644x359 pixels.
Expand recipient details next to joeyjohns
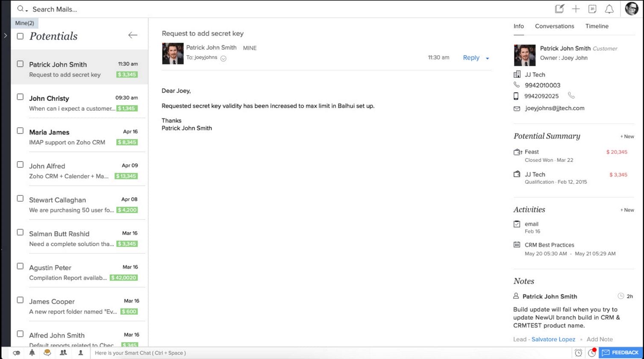[x=223, y=58]
